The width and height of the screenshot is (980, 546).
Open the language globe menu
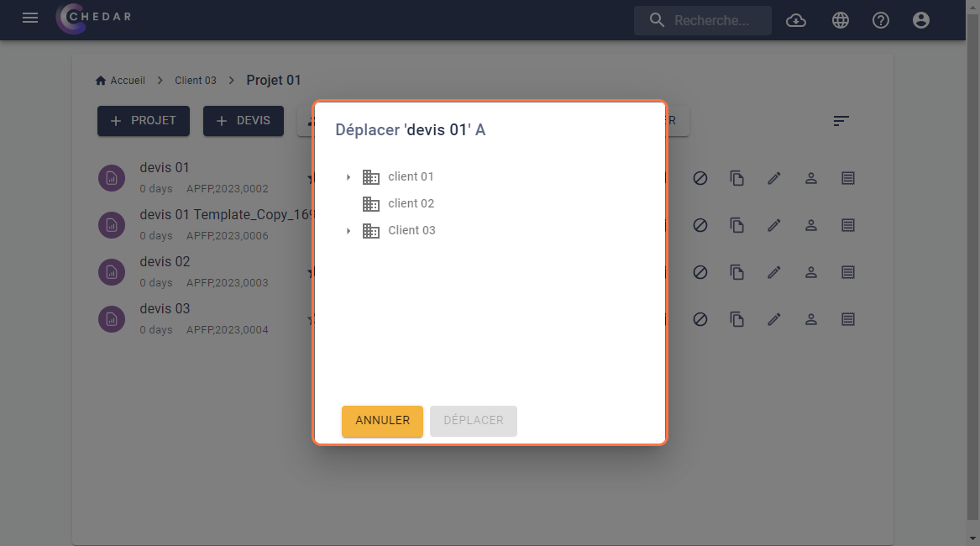point(841,21)
